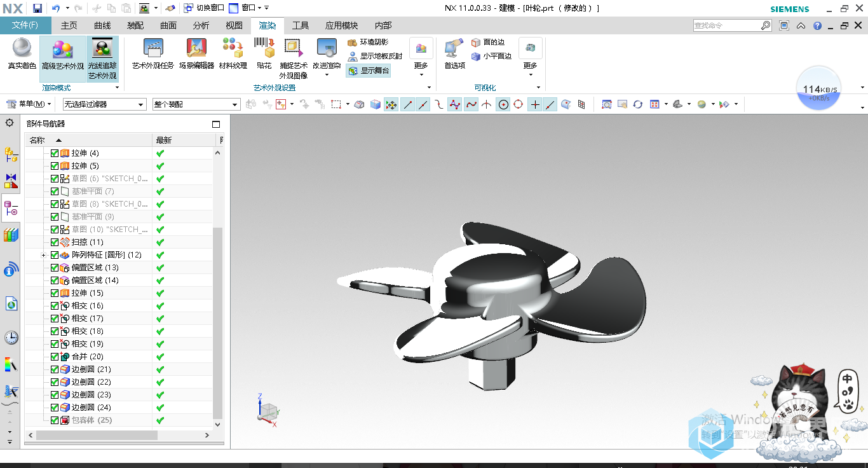Viewport: 868px width, 468px height.
Task: Open the 菜单(M) menu dropdown
Action: [x=29, y=104]
